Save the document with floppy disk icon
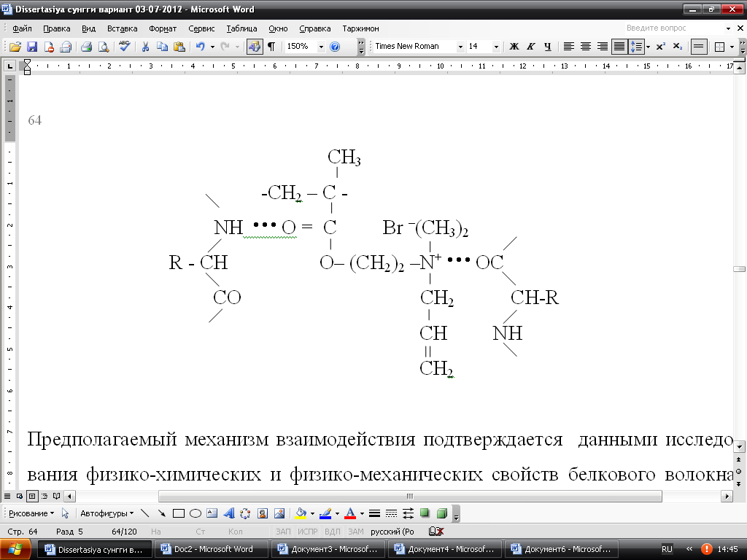This screenshot has width=747, height=560. tap(32, 47)
